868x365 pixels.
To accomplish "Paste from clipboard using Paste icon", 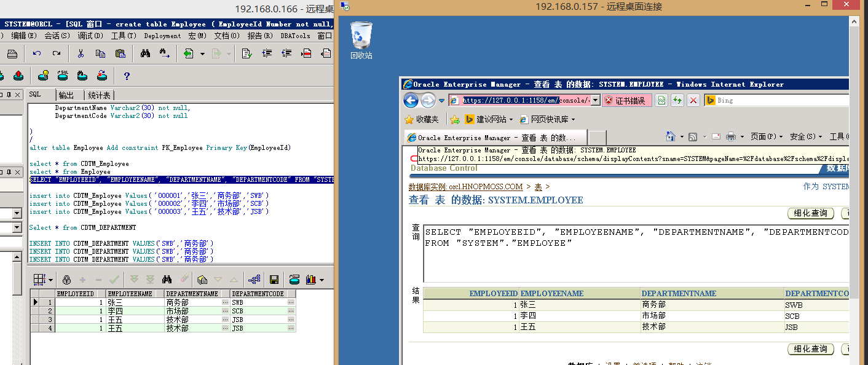I will click(120, 53).
